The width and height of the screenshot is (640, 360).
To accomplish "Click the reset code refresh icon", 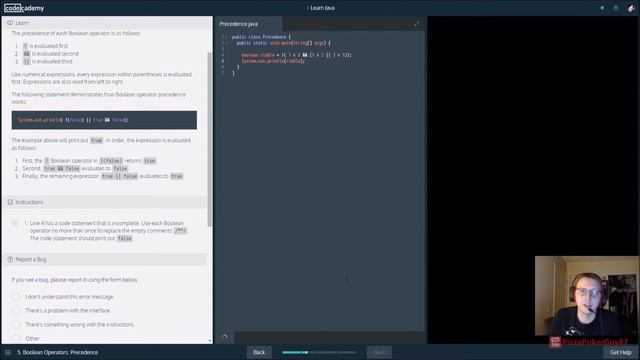I will (x=224, y=337).
